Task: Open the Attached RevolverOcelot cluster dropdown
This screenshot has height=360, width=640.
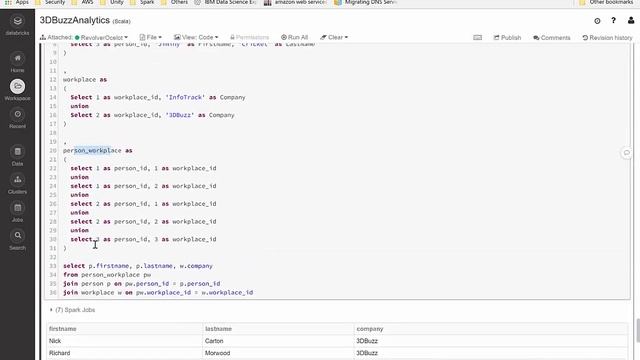Action: [x=84, y=37]
